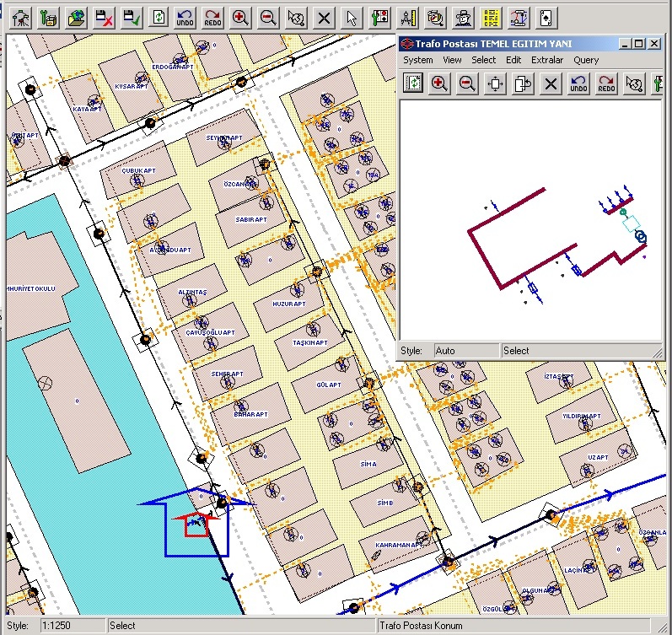Click the wrench with box toolbar icon
This screenshot has width=672, height=635.
click(x=48, y=18)
